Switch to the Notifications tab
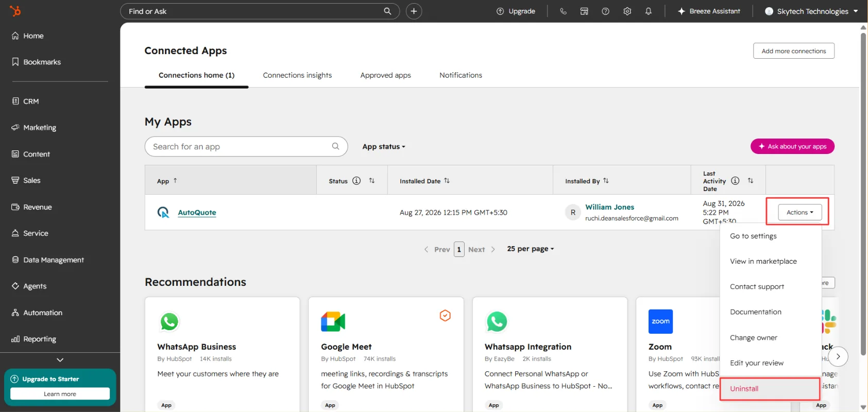This screenshot has width=868, height=412. point(461,75)
